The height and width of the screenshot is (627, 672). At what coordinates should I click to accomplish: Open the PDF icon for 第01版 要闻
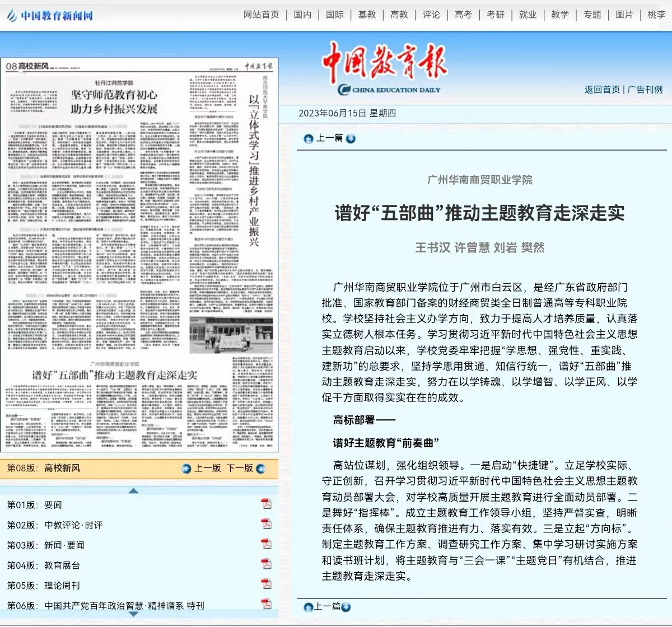click(x=266, y=504)
